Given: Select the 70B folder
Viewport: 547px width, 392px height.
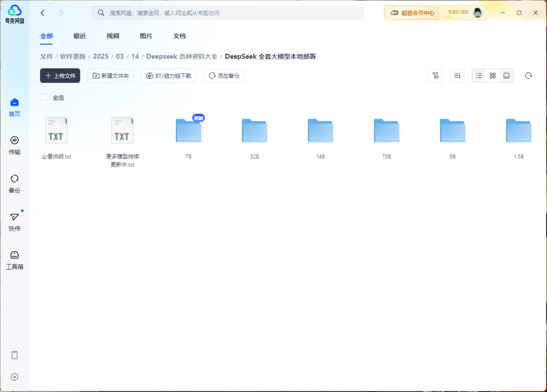Looking at the screenshot, I should [386, 131].
